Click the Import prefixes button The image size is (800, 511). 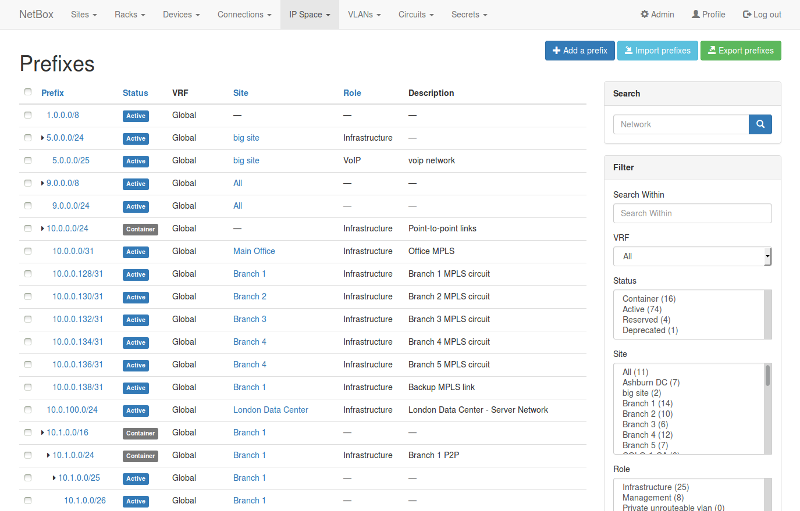point(656,50)
